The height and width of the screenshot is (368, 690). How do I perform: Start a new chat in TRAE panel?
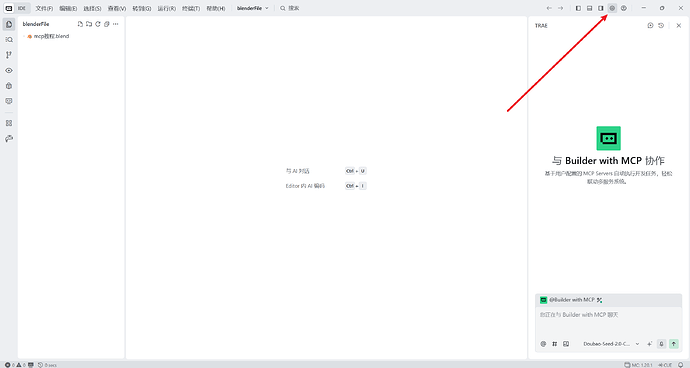(x=650, y=26)
